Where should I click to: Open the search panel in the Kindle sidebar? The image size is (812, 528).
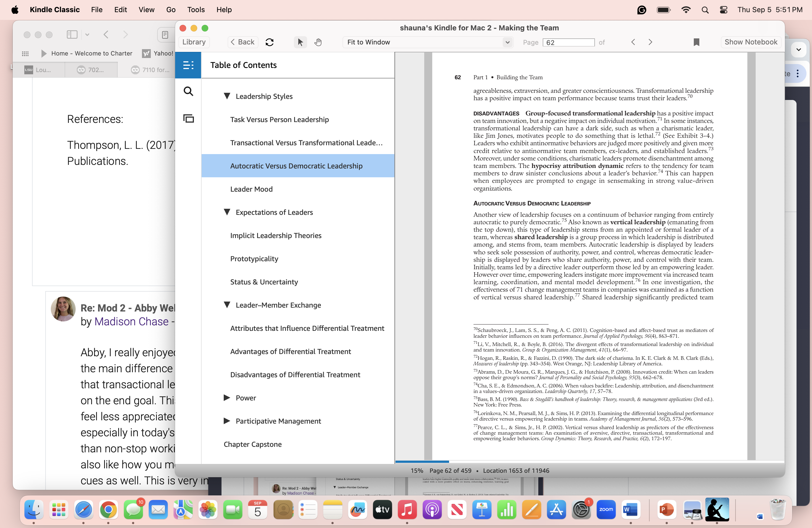click(x=188, y=91)
